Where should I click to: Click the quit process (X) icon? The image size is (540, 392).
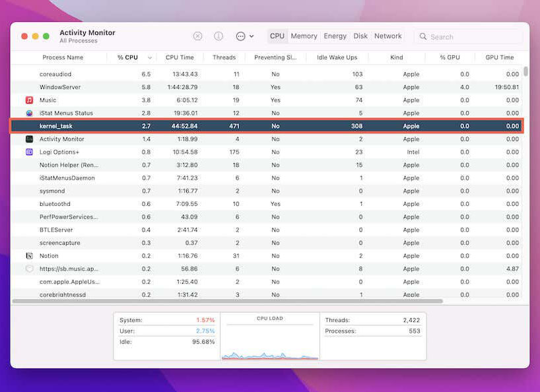click(x=197, y=36)
